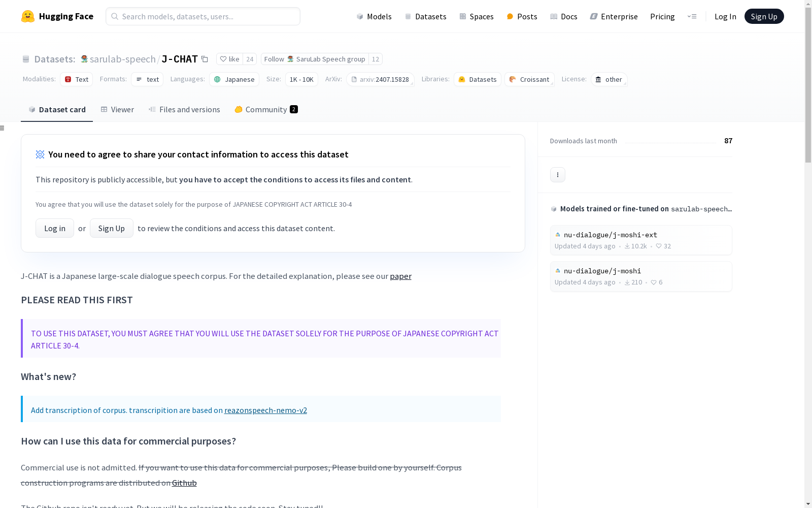Go to the Pricing page
812x508 pixels.
(662, 16)
